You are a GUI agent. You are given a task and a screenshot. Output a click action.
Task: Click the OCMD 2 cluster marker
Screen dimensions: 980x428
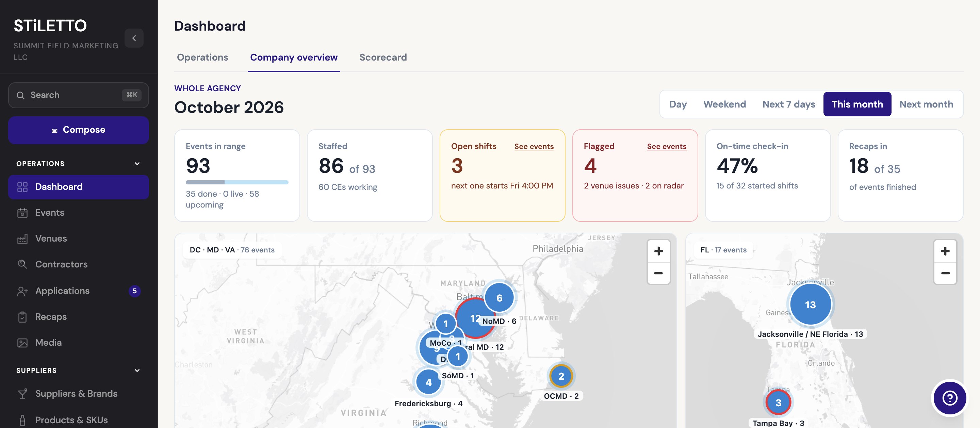[561, 376]
